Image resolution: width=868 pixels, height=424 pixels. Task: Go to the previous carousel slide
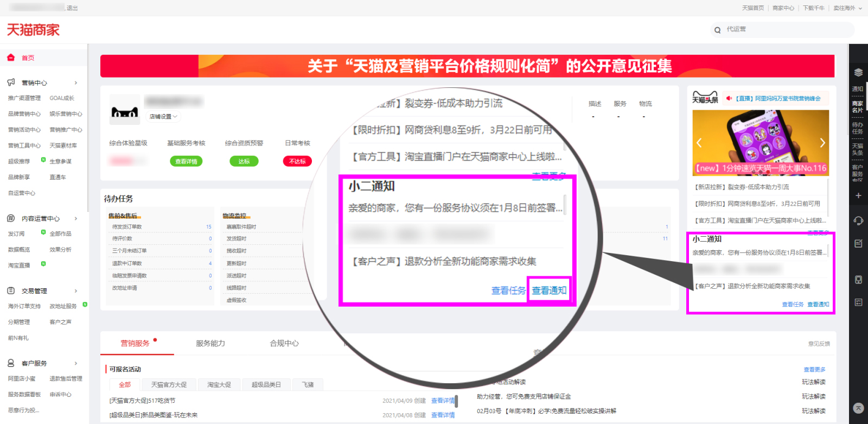pyautogui.click(x=699, y=143)
